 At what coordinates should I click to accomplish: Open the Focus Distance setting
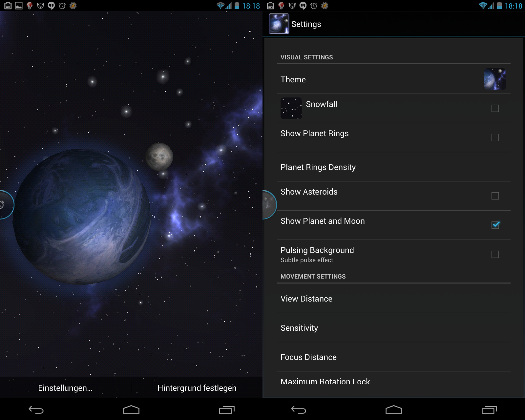click(x=394, y=357)
